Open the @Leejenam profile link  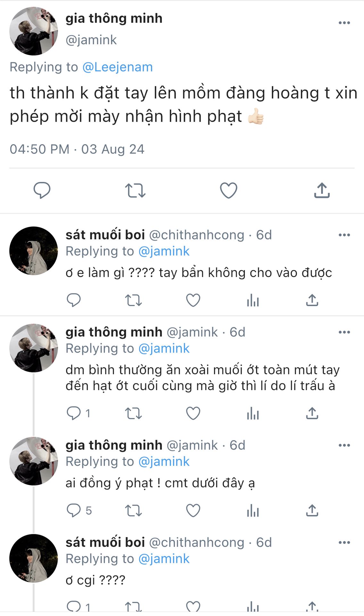(118, 67)
